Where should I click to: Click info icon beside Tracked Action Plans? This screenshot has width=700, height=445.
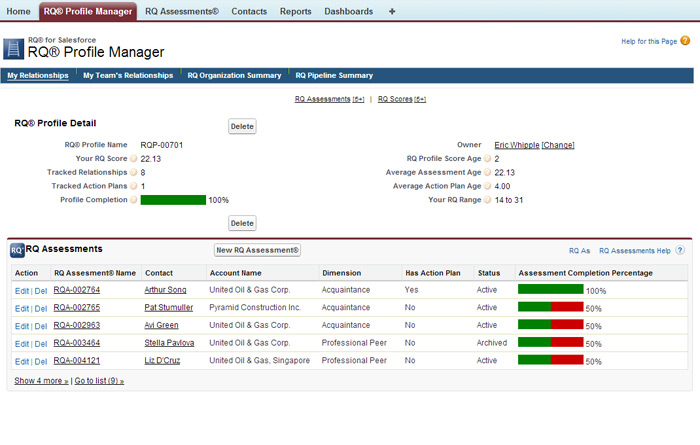point(133,186)
